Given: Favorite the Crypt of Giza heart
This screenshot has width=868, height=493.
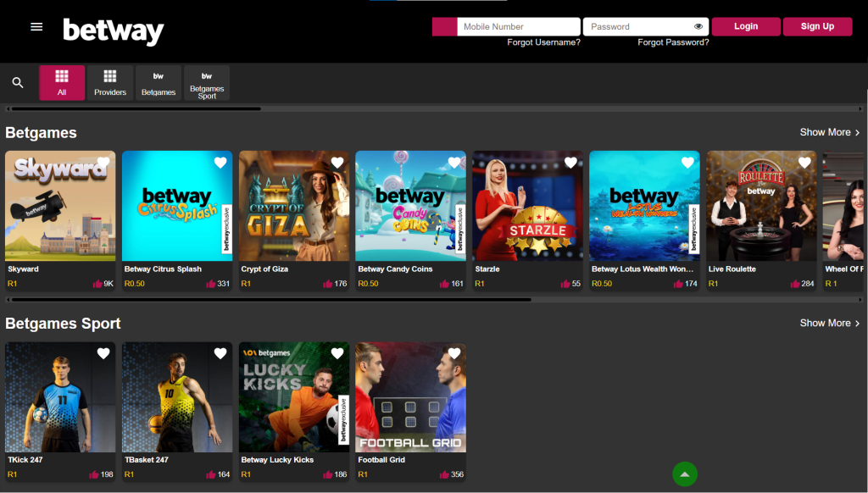Looking at the screenshot, I should pos(337,163).
